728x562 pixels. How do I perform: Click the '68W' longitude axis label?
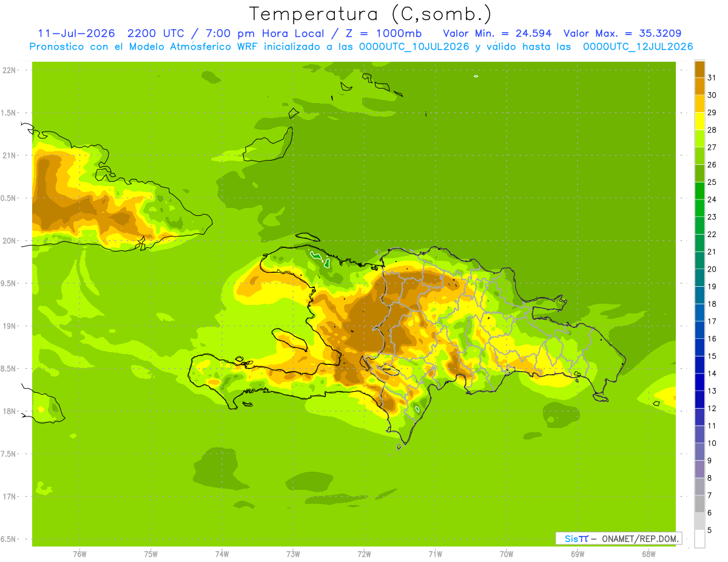click(x=649, y=554)
